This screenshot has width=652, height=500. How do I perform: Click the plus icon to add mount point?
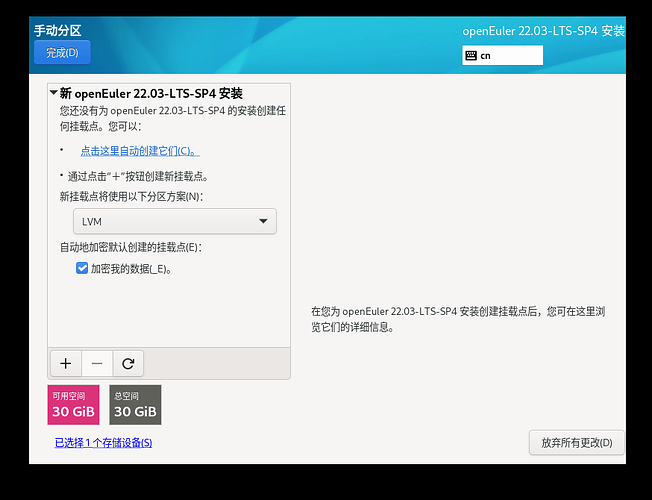[66, 363]
